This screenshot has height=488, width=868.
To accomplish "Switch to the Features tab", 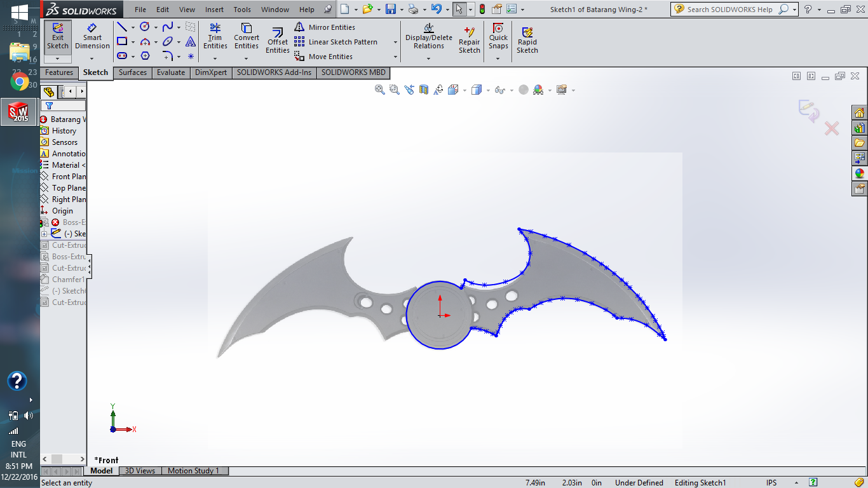I will tap(59, 72).
